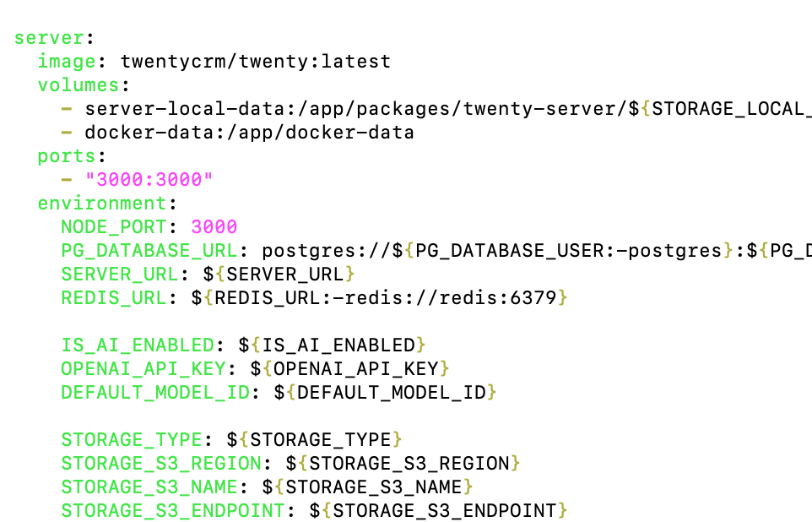Image resolution: width=812 pixels, height=522 pixels.
Task: Click the ${STORAGE_S3_NAME} variable value
Action: [x=367, y=487]
